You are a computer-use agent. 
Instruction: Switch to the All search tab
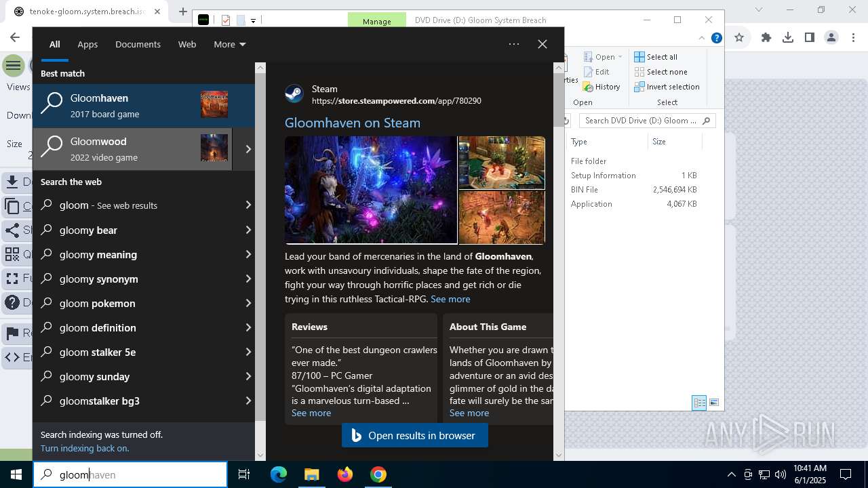[54, 44]
